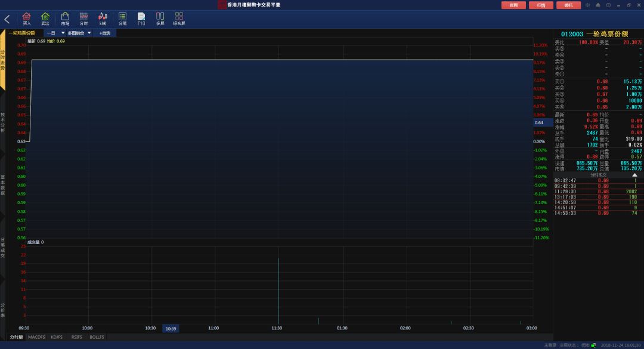The image size is (644, 349).
Task: Select the KDJFS indicator tab
Action: [57, 337]
